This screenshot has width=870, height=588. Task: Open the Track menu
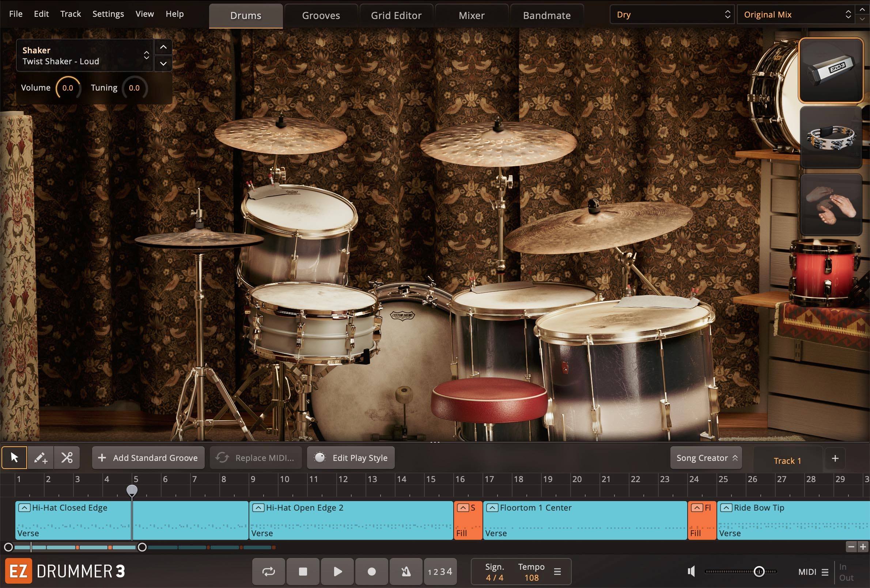coord(70,14)
